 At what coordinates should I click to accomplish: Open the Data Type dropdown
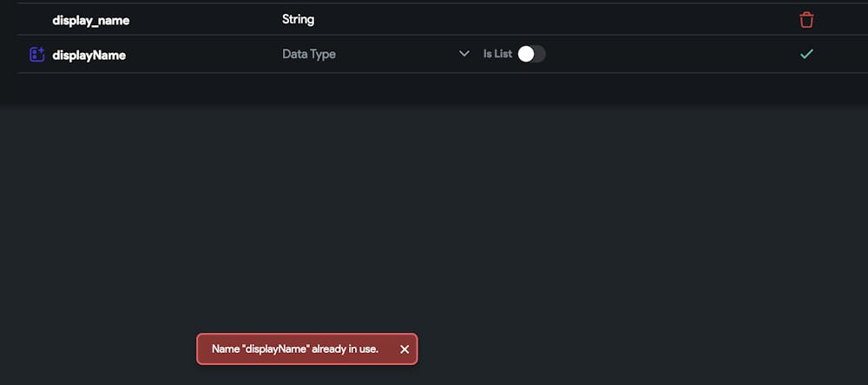[376, 54]
